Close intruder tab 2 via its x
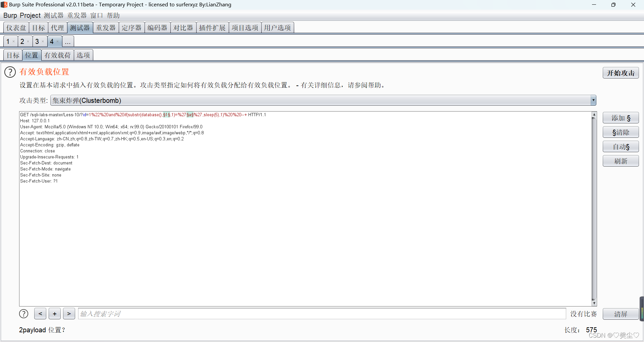The height and width of the screenshot is (342, 644). point(28,42)
